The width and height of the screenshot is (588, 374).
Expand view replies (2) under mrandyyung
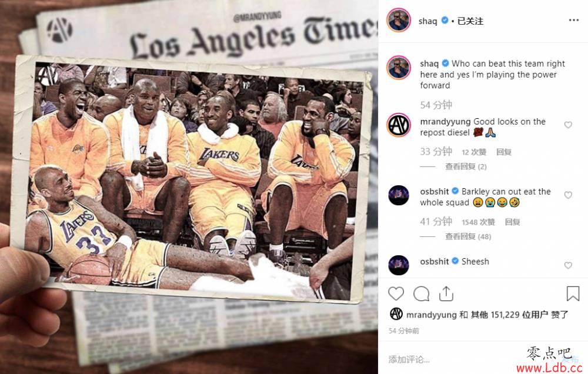tap(466, 166)
